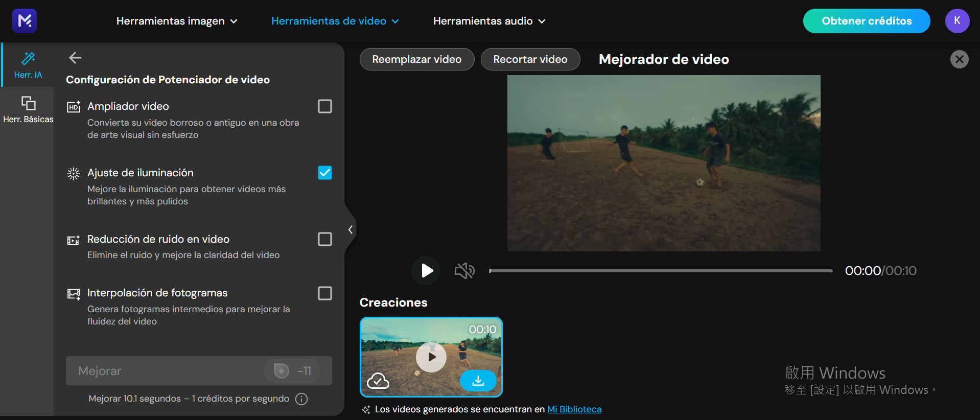This screenshot has height=420, width=980.
Task: Enable the Ampliador video checkbox
Action: tap(325, 106)
